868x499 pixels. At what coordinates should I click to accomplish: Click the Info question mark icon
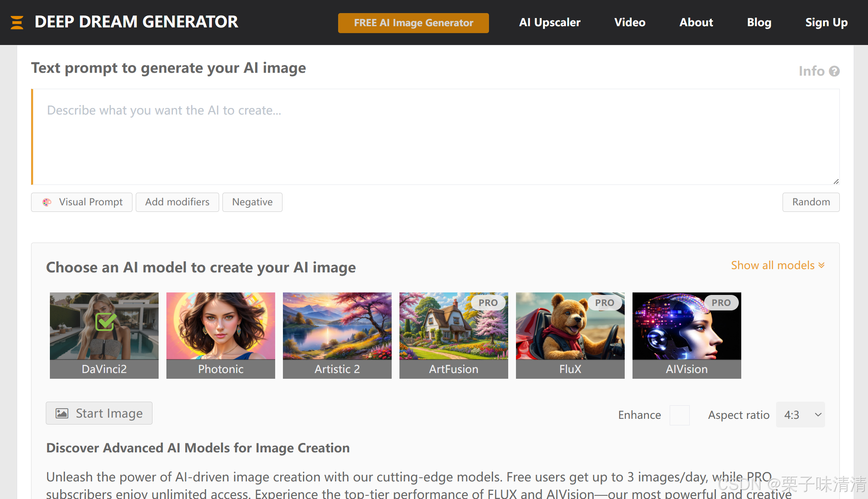(x=834, y=71)
